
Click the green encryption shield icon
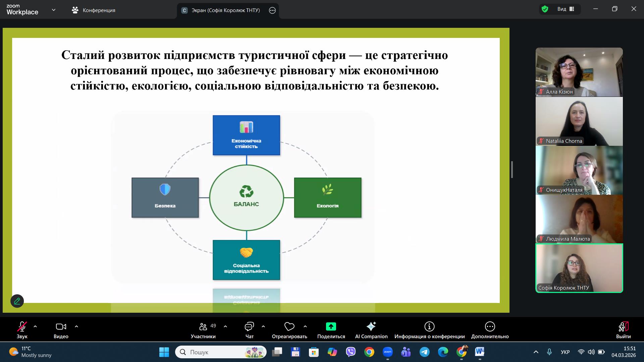545,9
